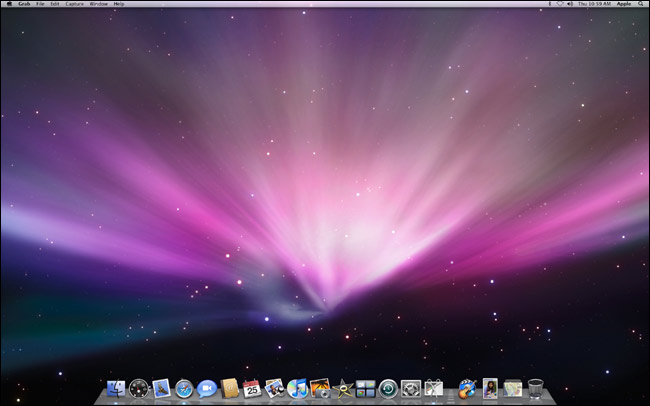Open Finder from the Dock

pyautogui.click(x=116, y=389)
